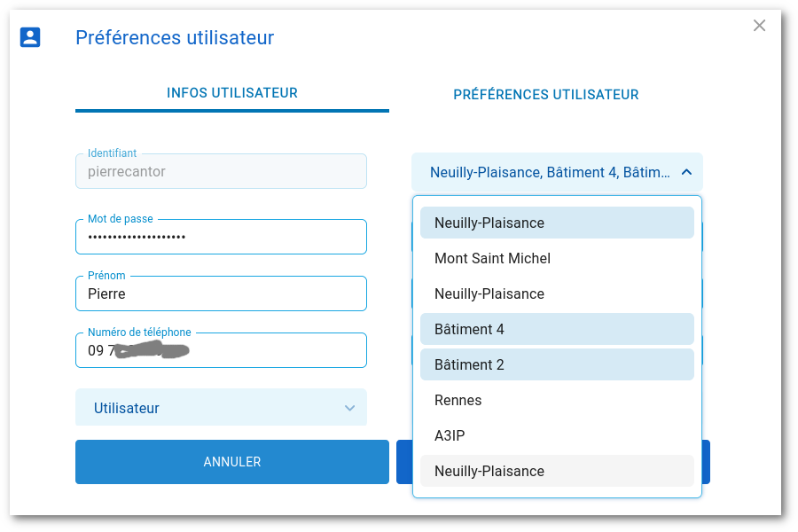The image size is (798, 532).
Task: Open the PRÉFÉRENCES UTILISATEUR tab
Action: click(546, 95)
